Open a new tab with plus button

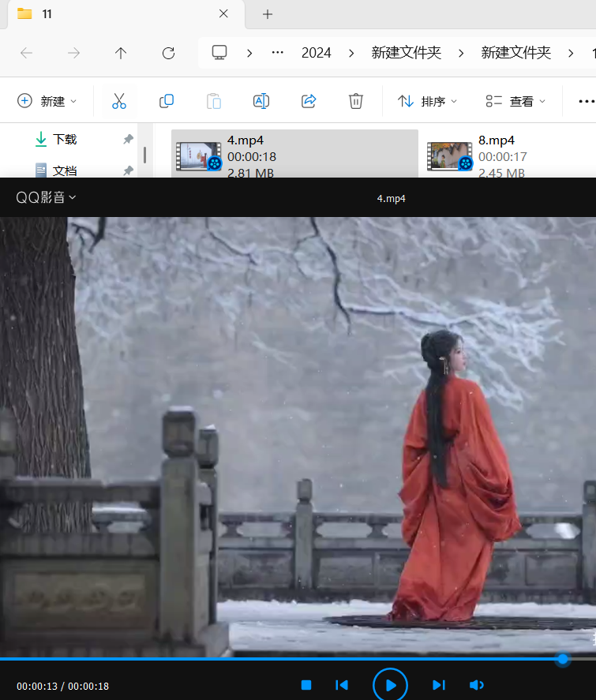tap(268, 14)
